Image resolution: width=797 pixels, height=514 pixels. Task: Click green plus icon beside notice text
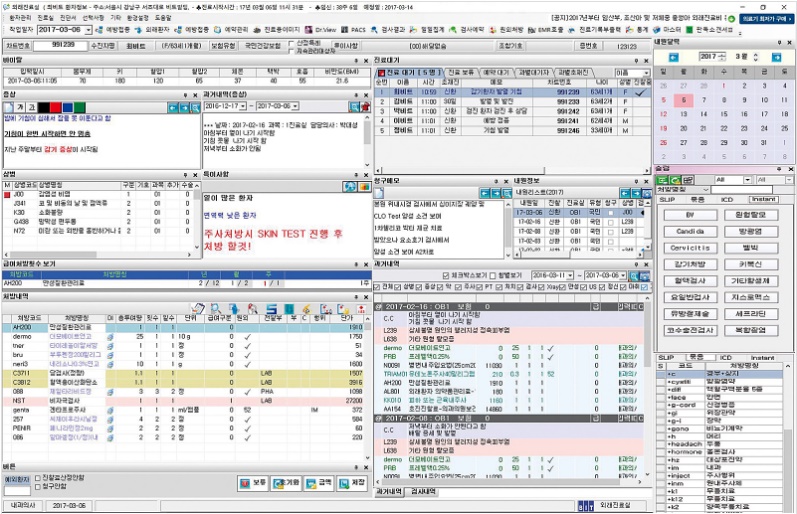click(731, 19)
